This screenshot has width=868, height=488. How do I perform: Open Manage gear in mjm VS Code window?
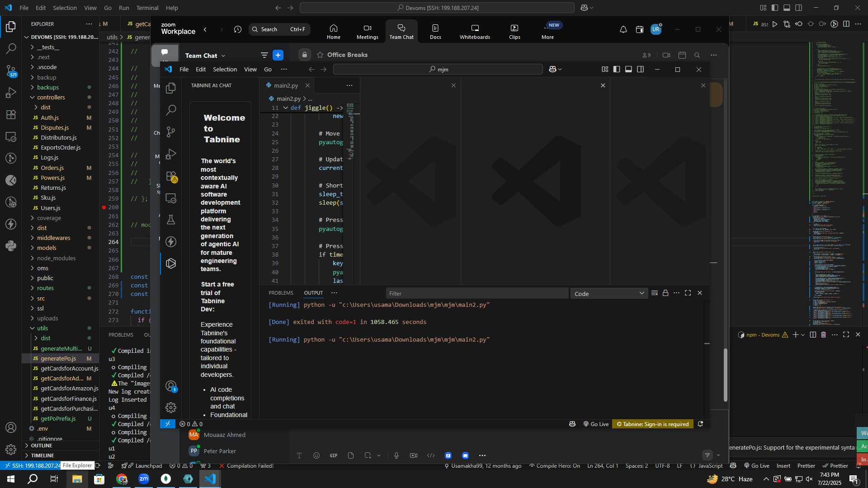click(171, 408)
